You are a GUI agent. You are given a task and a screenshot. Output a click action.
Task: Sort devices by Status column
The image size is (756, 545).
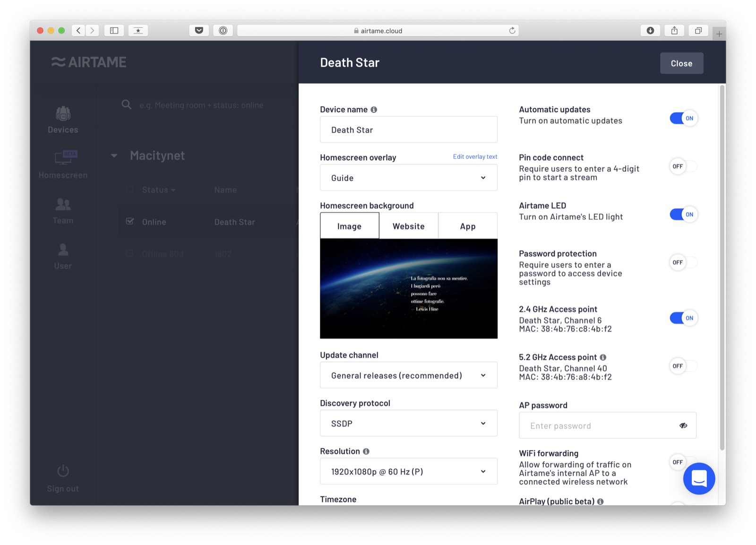click(x=159, y=190)
